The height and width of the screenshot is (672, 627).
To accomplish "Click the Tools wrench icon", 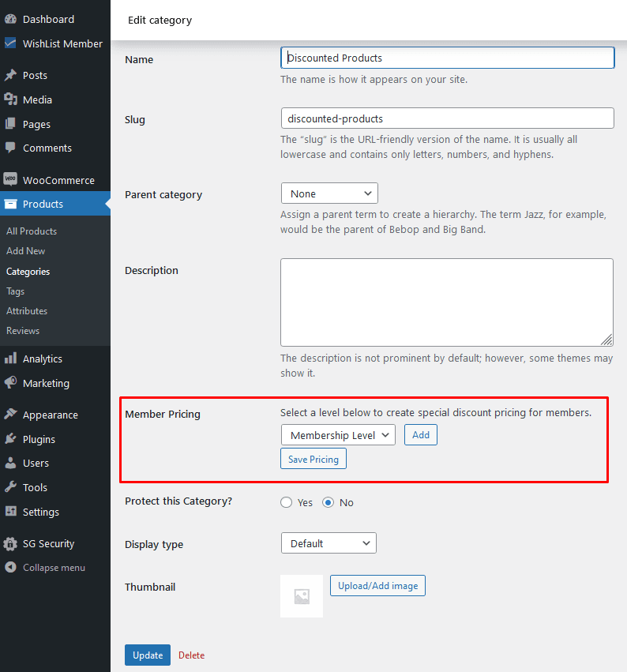I will click(11, 487).
